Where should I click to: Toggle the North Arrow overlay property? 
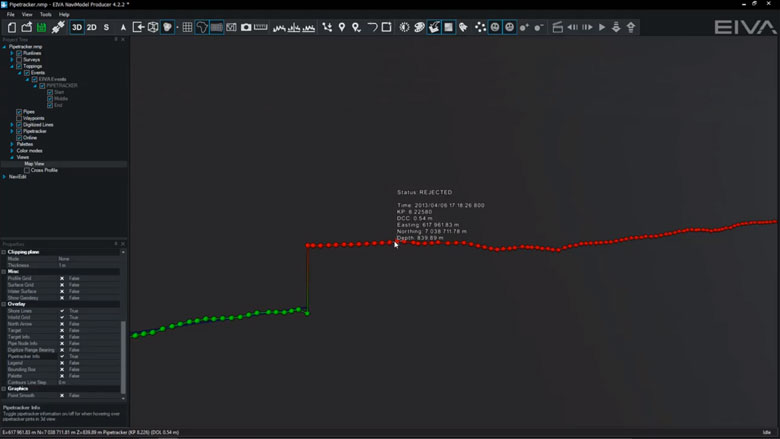coord(62,324)
